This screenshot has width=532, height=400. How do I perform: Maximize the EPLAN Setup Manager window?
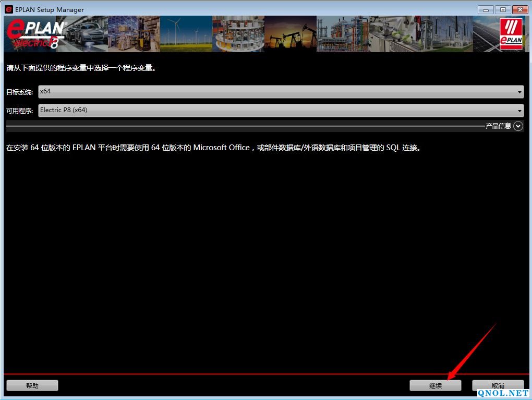503,9
